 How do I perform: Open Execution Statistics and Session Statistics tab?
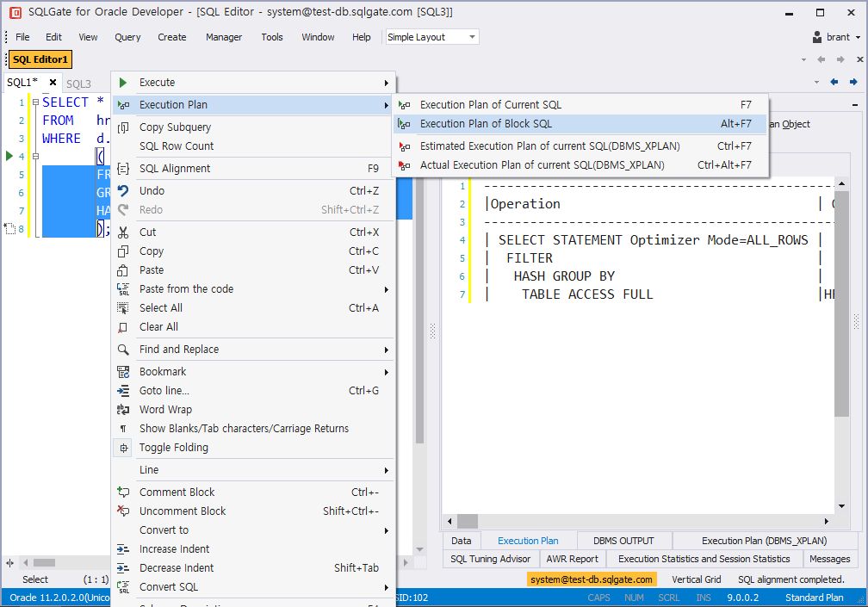coord(704,559)
